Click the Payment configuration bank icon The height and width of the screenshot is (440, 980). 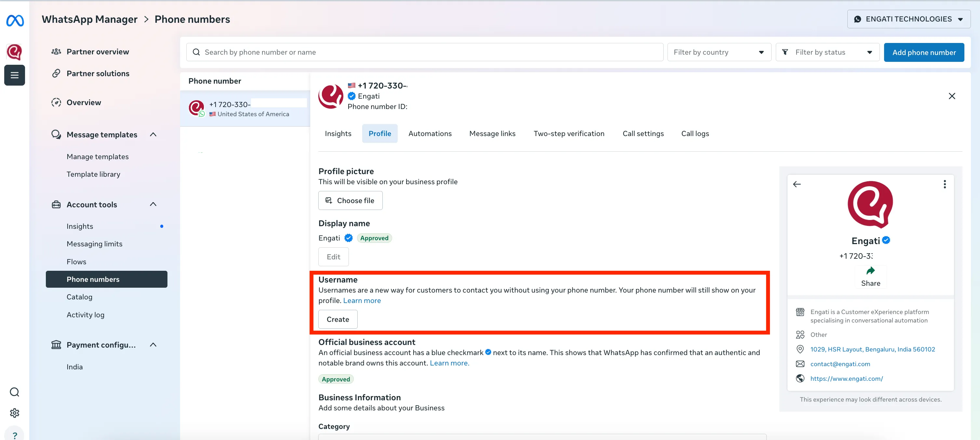pyautogui.click(x=56, y=344)
